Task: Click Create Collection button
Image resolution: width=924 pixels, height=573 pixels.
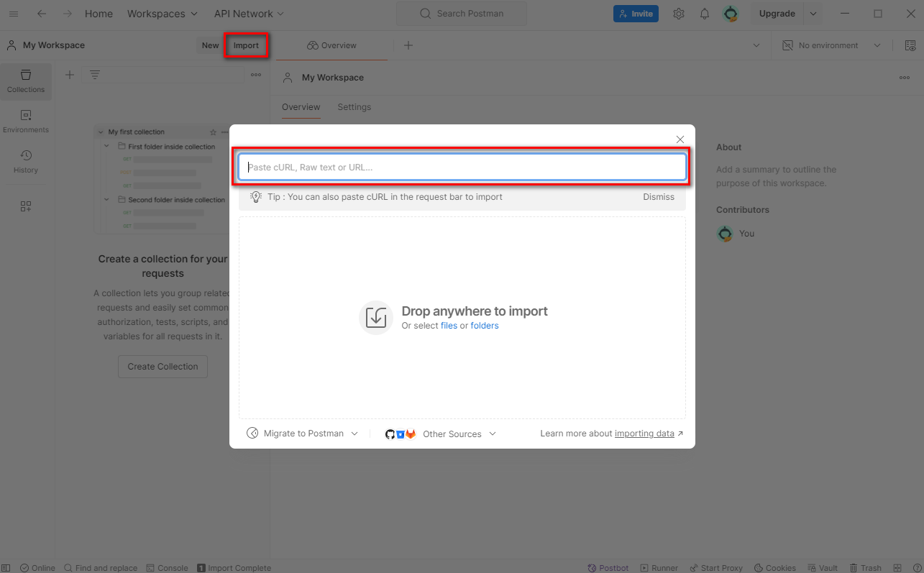Action: tap(163, 367)
